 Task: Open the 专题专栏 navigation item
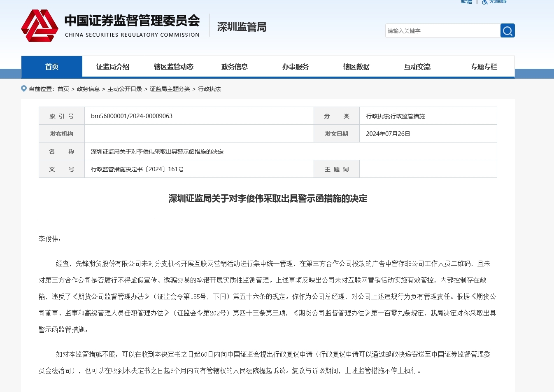(x=484, y=67)
